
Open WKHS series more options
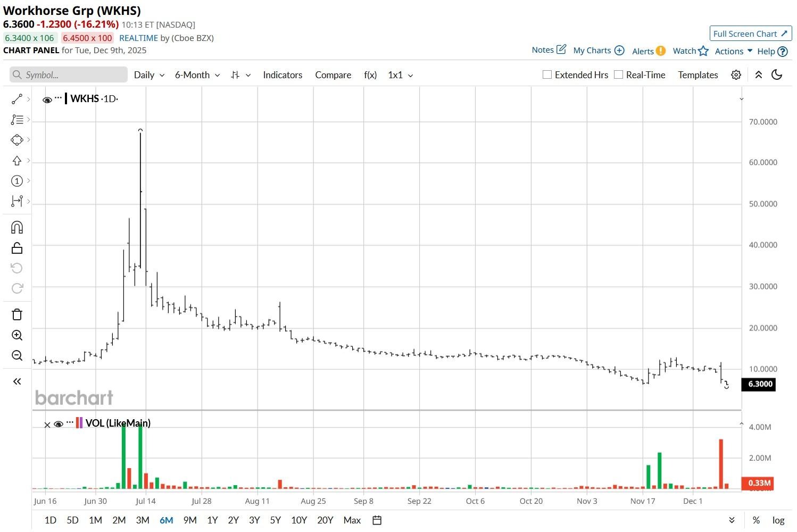coord(58,98)
